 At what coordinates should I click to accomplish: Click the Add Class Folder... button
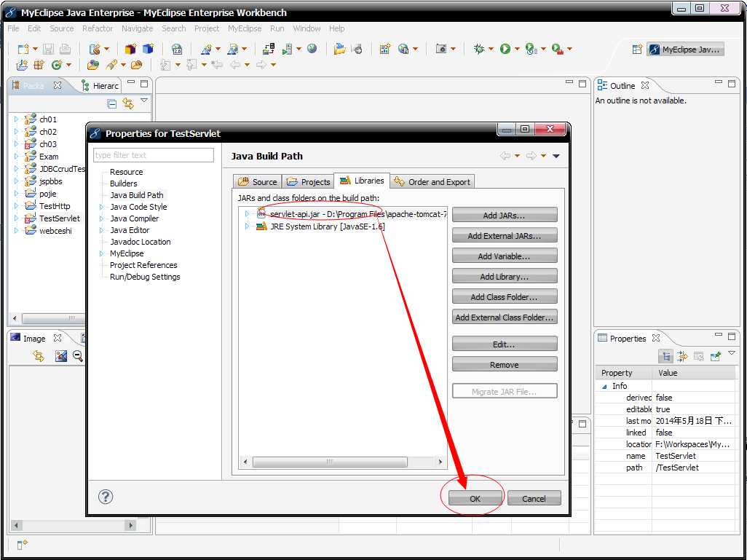(x=504, y=297)
